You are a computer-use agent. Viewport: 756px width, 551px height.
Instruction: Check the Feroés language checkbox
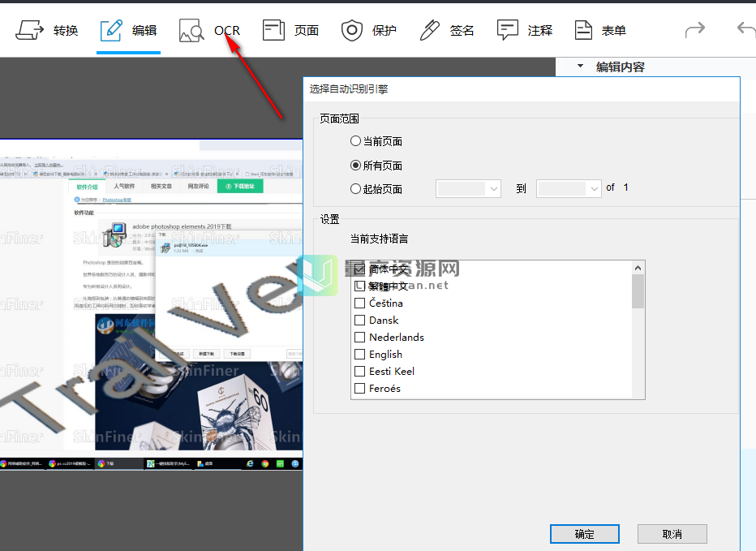(359, 389)
